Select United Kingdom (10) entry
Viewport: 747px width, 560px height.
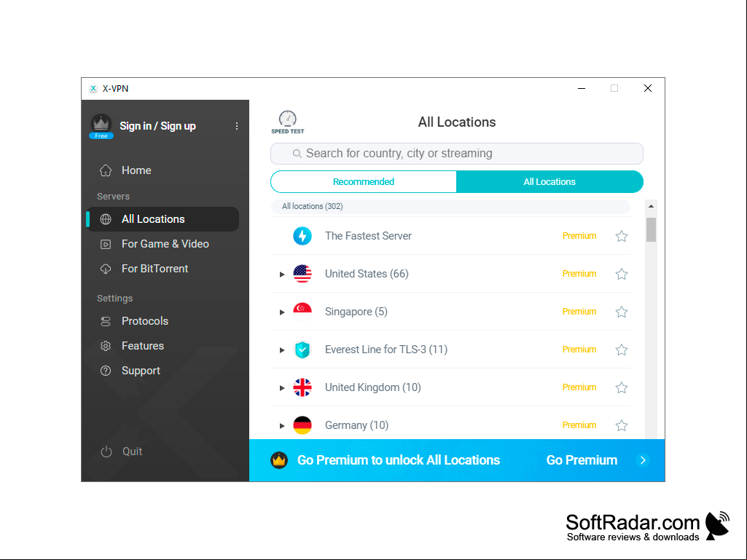coord(373,387)
